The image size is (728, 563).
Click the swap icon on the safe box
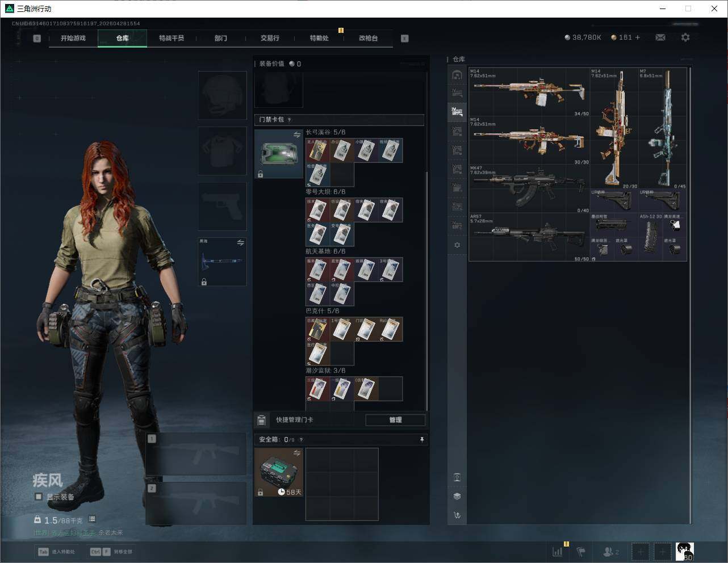click(297, 453)
